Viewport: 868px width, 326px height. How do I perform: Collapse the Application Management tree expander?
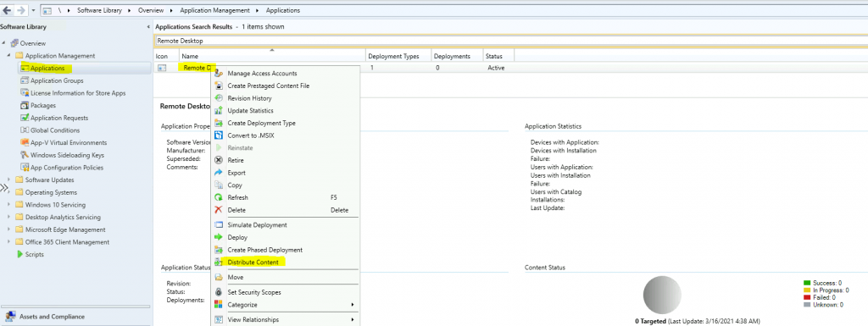8,56
